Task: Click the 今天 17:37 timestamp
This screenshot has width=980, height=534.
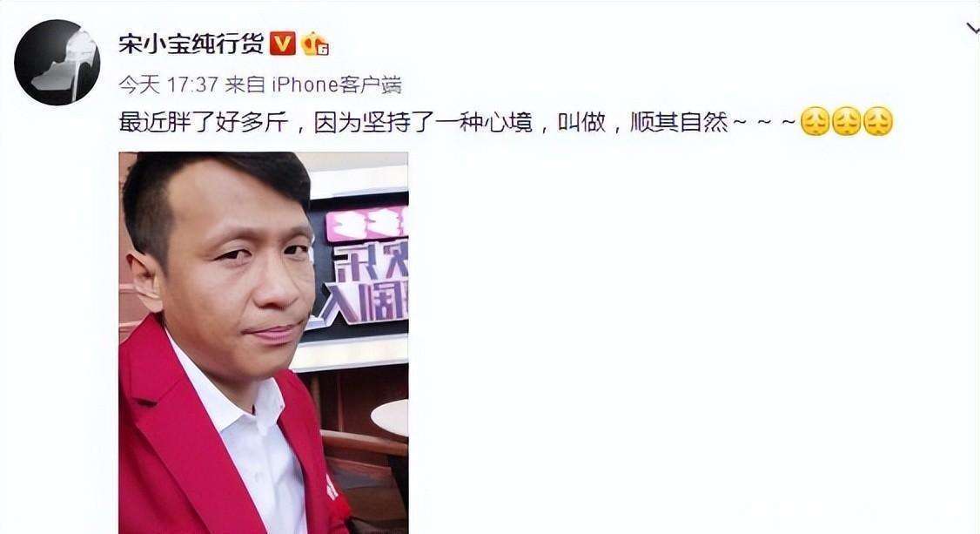Action: point(168,84)
